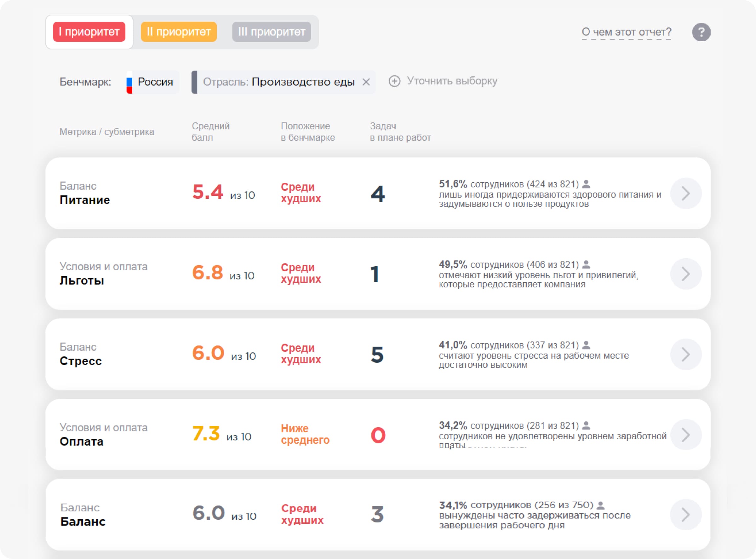Image resolution: width=756 pixels, height=559 pixels.
Task: Click the 41,0% сотрудников statistic
Action: pyautogui.click(x=509, y=345)
